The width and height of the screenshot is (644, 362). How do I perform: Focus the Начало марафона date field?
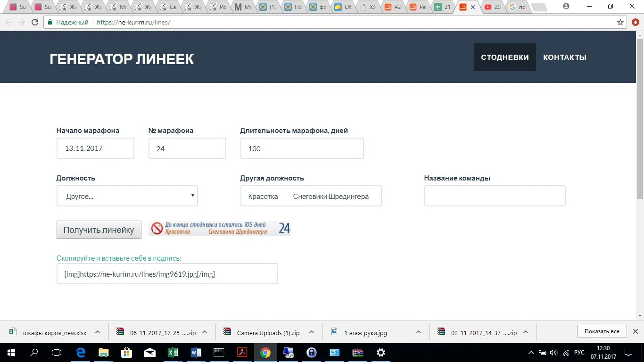(x=95, y=148)
